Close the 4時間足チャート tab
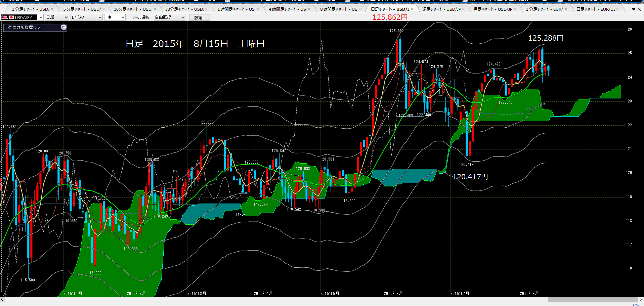644x306 pixels. click(x=309, y=9)
